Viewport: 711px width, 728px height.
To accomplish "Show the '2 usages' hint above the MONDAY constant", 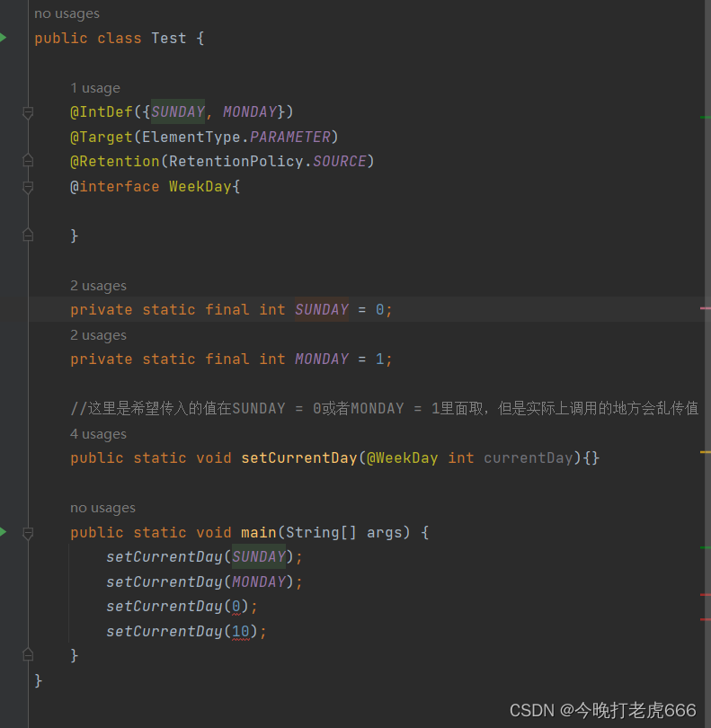I will pyautogui.click(x=98, y=334).
